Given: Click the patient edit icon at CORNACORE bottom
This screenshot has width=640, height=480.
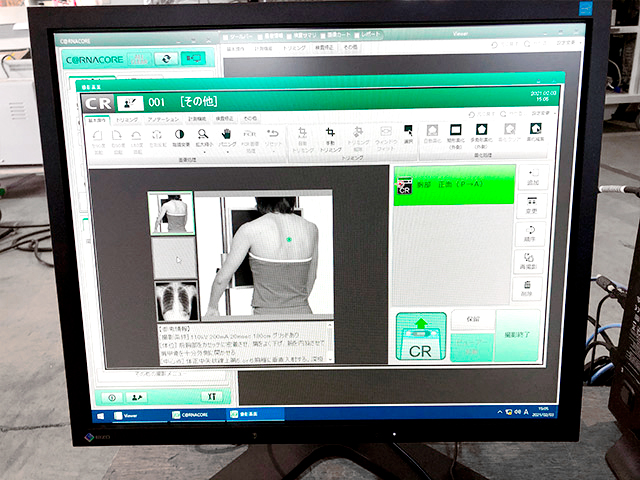Looking at the screenshot, I should click(136, 397).
